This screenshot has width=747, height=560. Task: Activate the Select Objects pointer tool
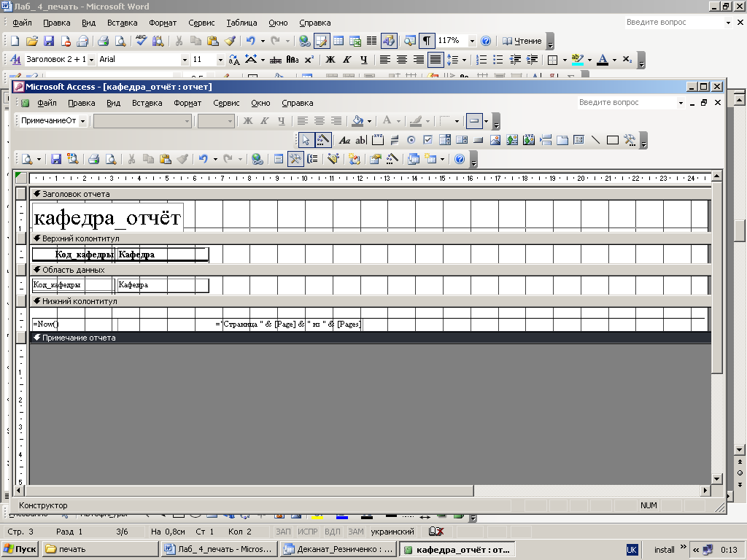coord(306,140)
